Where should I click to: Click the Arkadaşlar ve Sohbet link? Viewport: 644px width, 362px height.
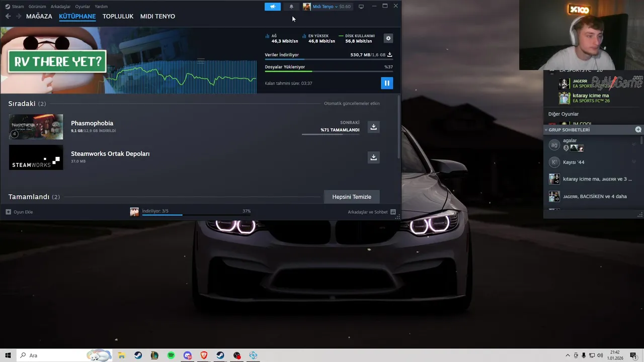click(368, 212)
